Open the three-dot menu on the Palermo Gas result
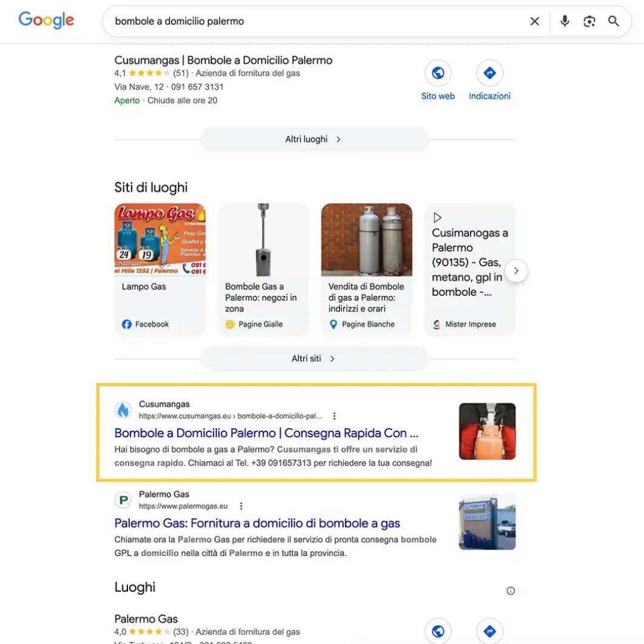644x644 pixels. (x=241, y=506)
